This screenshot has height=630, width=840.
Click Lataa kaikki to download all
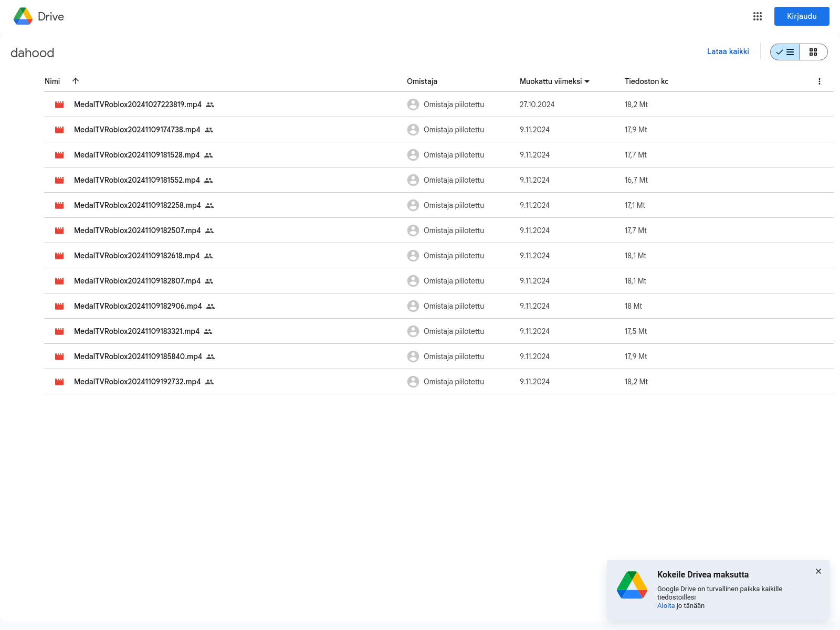728,51
